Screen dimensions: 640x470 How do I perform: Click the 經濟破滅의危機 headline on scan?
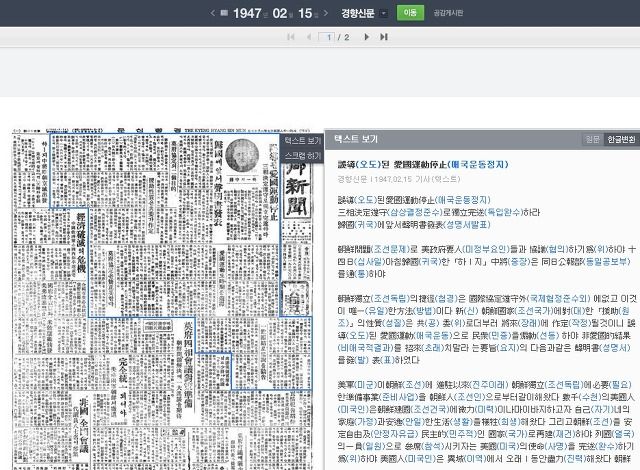click(x=80, y=244)
